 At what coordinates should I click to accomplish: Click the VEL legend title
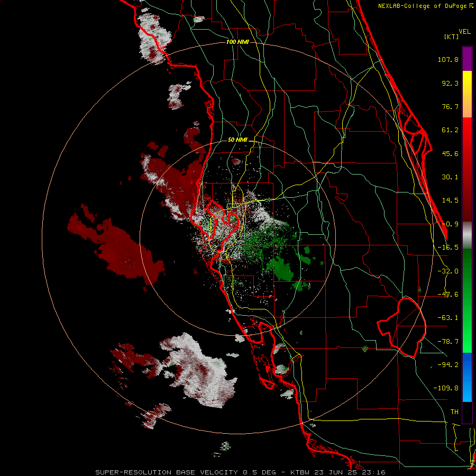point(465,32)
